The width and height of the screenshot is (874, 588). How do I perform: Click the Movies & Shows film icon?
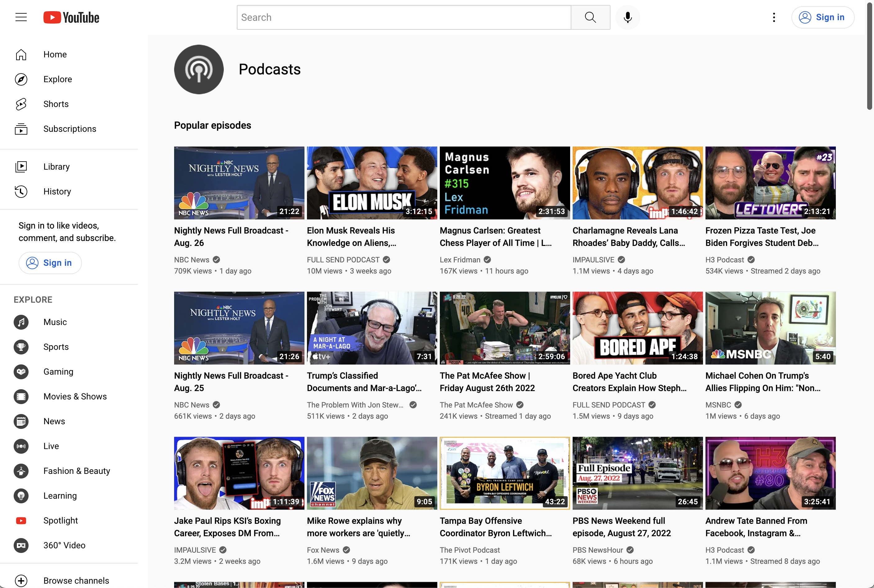(x=21, y=396)
